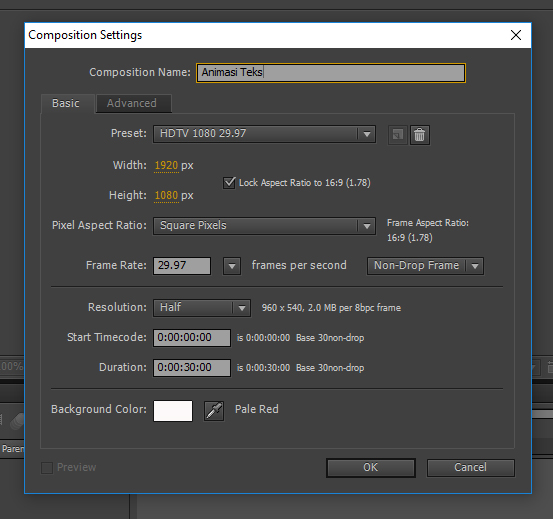Pick background color with eyedropper tool
The image size is (553, 519).
point(214,411)
